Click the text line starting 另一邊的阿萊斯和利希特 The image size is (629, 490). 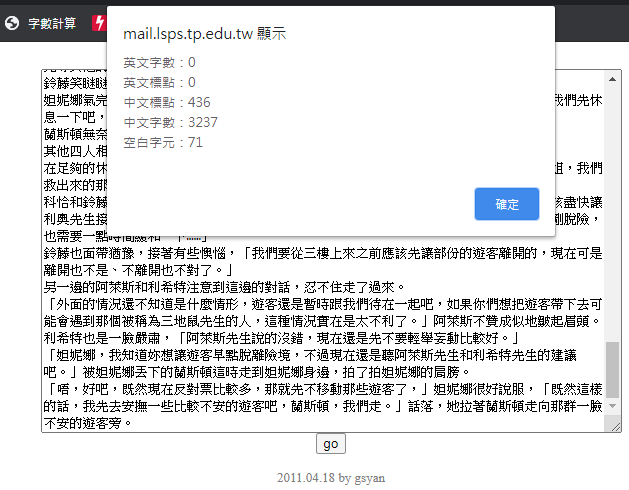pyautogui.click(x=225, y=287)
